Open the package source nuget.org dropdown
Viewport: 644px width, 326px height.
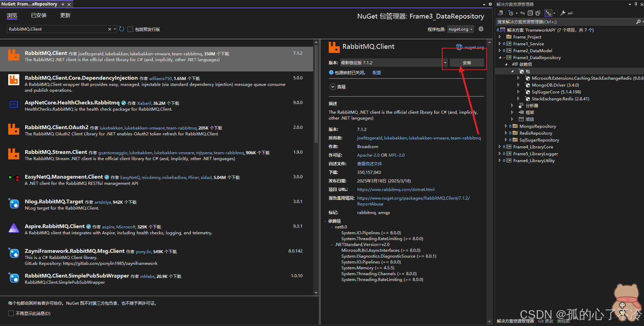[460, 29]
